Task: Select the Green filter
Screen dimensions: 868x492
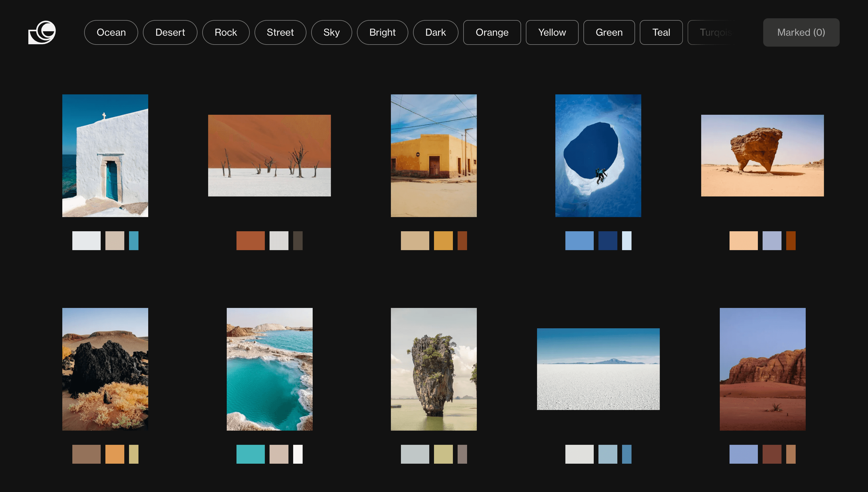Action: point(609,32)
